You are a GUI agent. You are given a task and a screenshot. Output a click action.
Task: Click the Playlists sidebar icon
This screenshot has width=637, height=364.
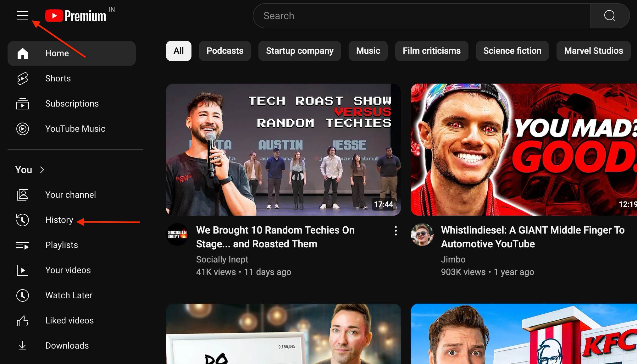point(23,245)
